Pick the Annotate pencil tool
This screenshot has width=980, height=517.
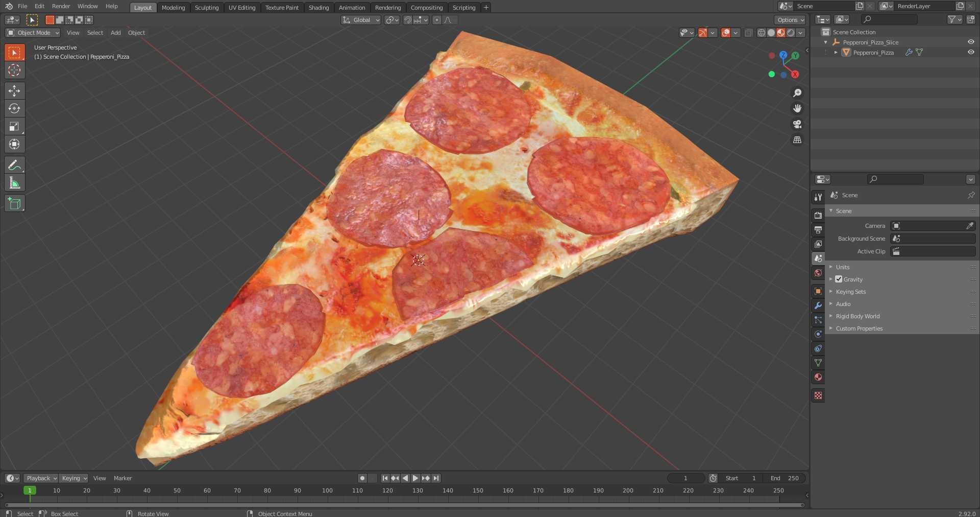(14, 165)
